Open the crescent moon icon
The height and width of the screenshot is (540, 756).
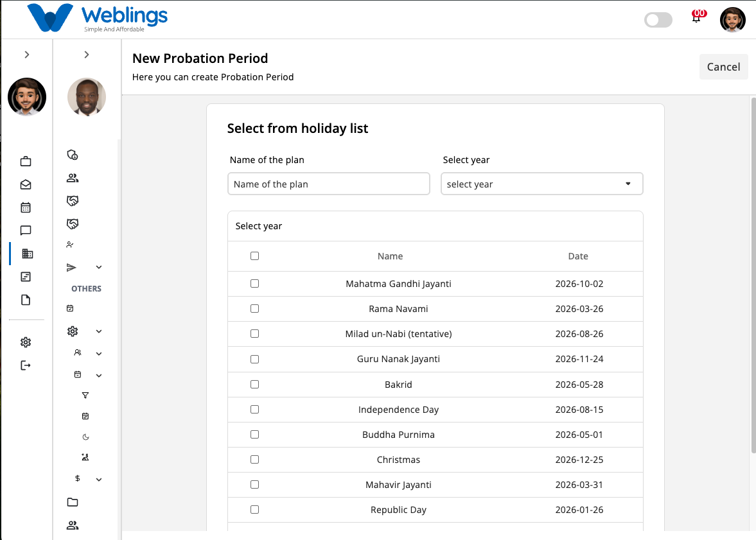pos(85,437)
